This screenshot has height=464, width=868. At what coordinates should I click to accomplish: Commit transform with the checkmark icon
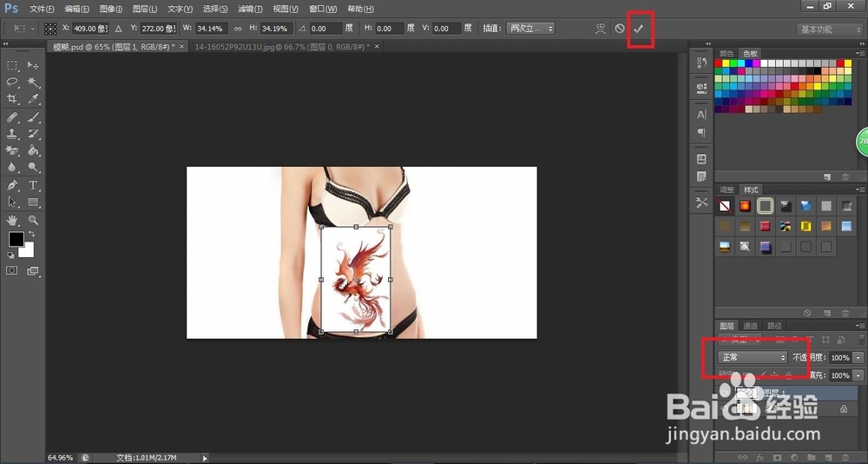(x=638, y=29)
